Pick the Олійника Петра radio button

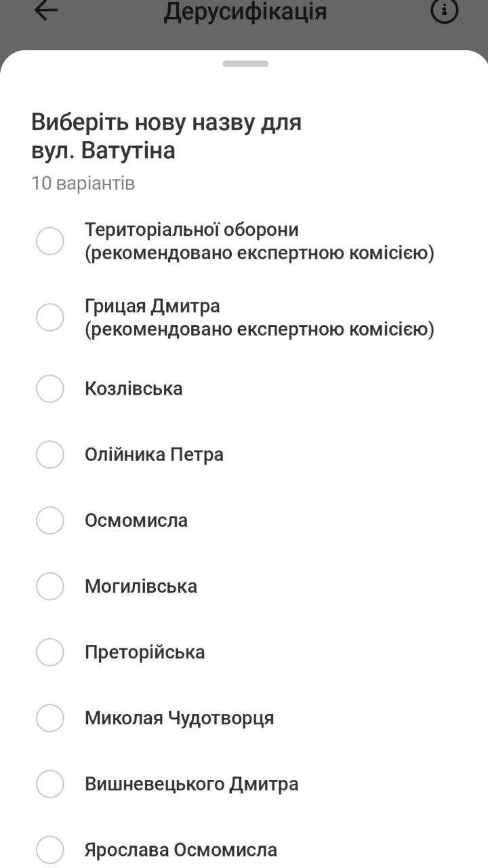click(50, 454)
